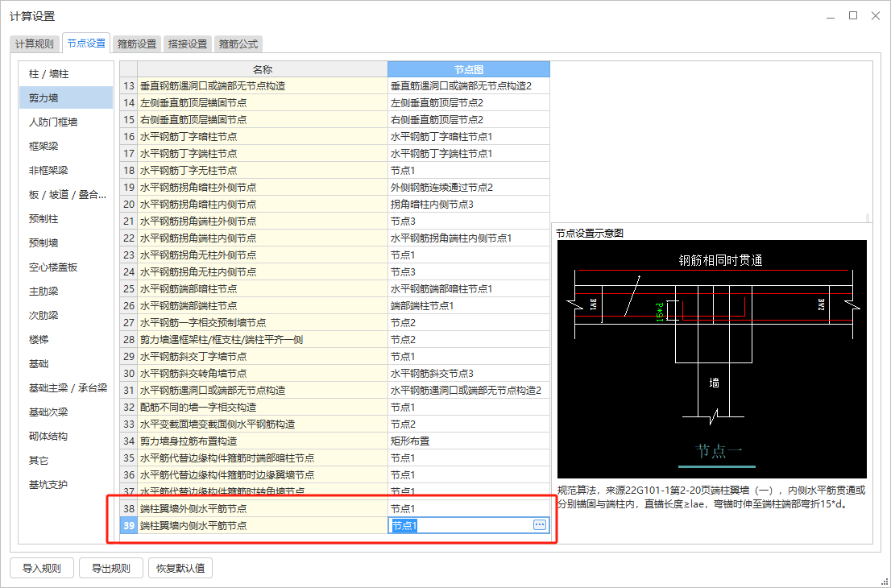
Task: Open the 预制墙 category
Action: tap(66, 242)
